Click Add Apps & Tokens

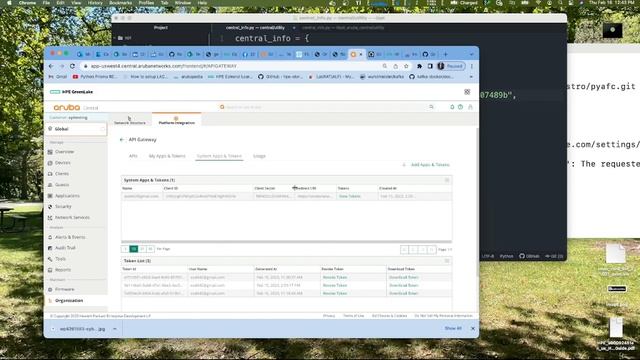coord(427,165)
